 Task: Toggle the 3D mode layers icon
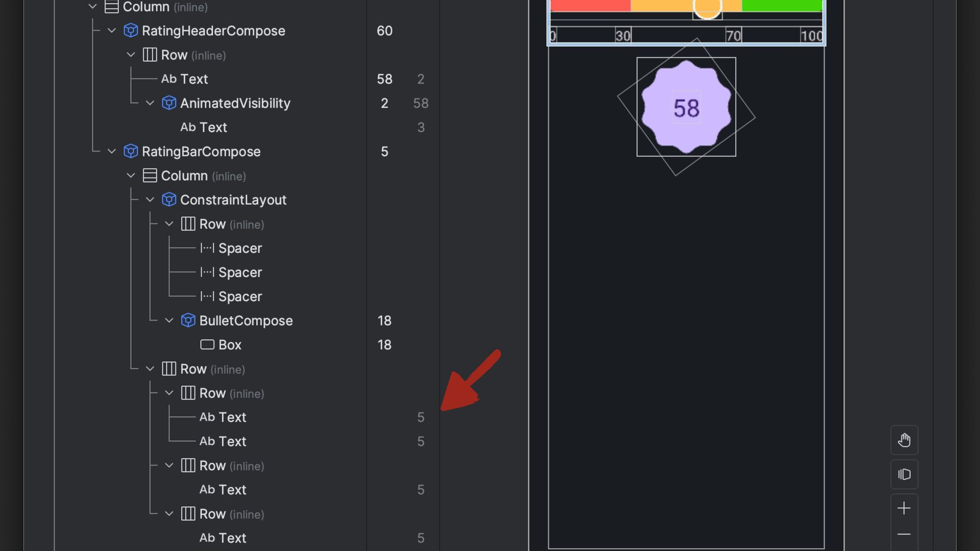click(904, 474)
